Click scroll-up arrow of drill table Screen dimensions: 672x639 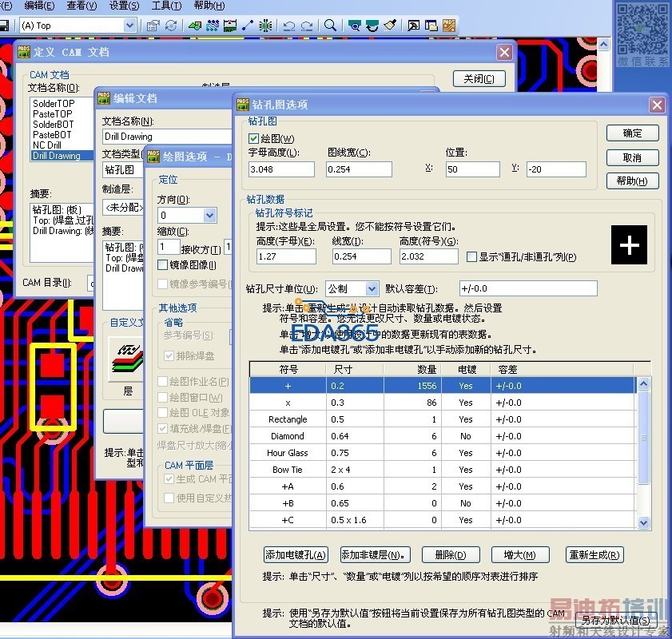(643, 383)
